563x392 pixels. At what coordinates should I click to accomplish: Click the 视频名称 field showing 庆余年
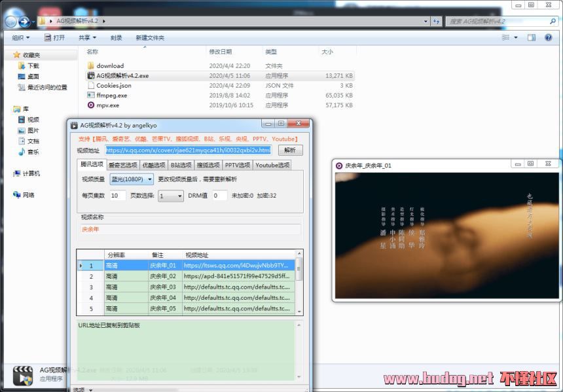(191, 229)
